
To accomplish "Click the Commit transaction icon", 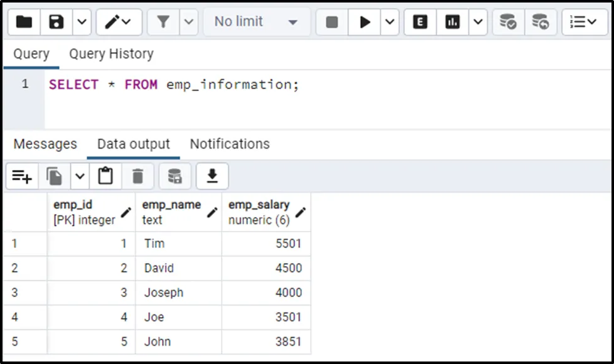I will click(x=507, y=22).
